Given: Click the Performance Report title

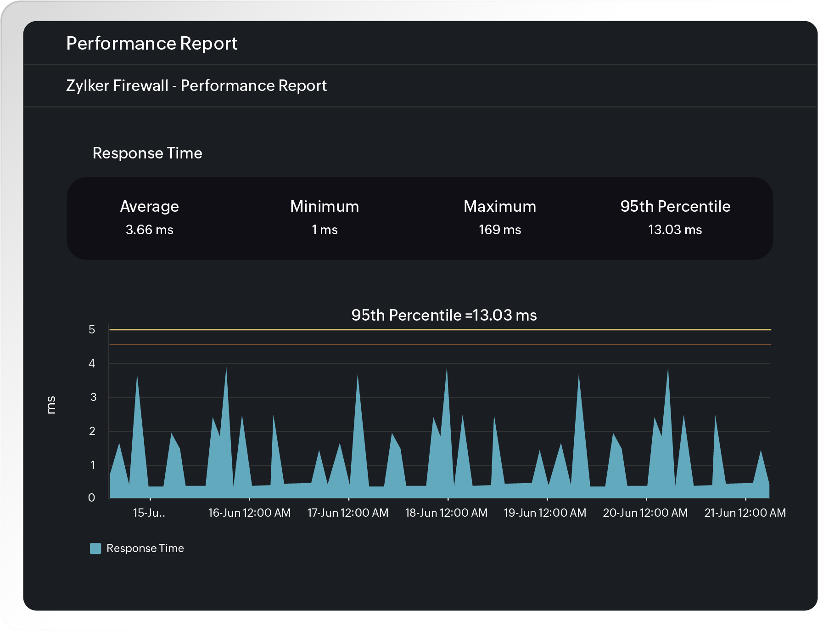Looking at the screenshot, I should (x=151, y=43).
